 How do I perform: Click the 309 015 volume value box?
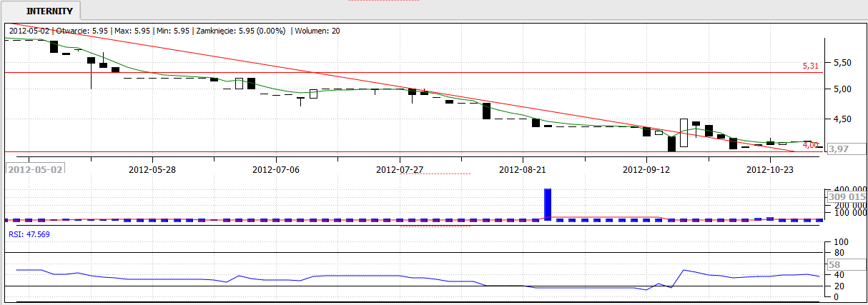point(847,196)
